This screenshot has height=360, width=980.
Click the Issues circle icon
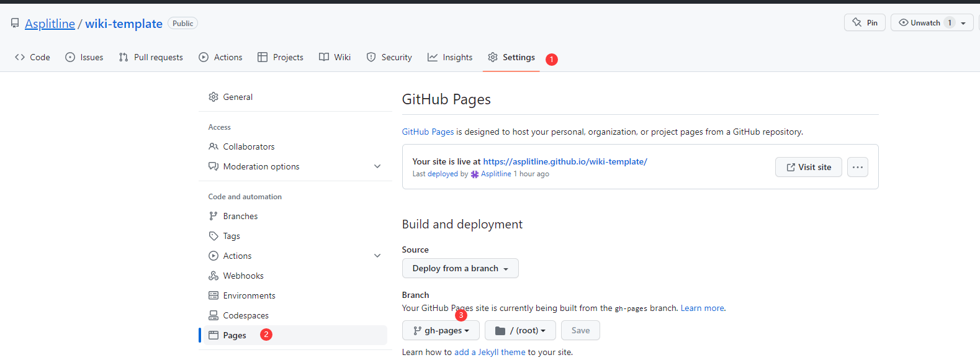70,57
